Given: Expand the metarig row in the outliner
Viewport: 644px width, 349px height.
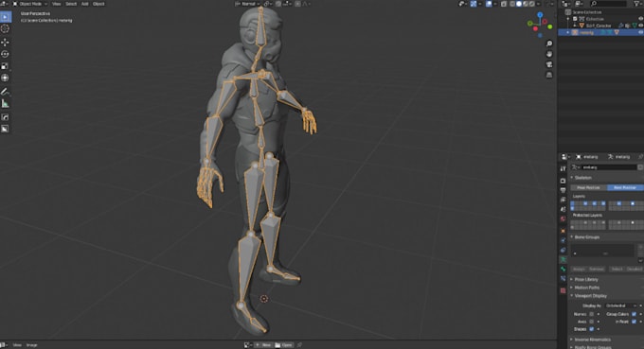Looking at the screenshot, I should pos(568,32).
